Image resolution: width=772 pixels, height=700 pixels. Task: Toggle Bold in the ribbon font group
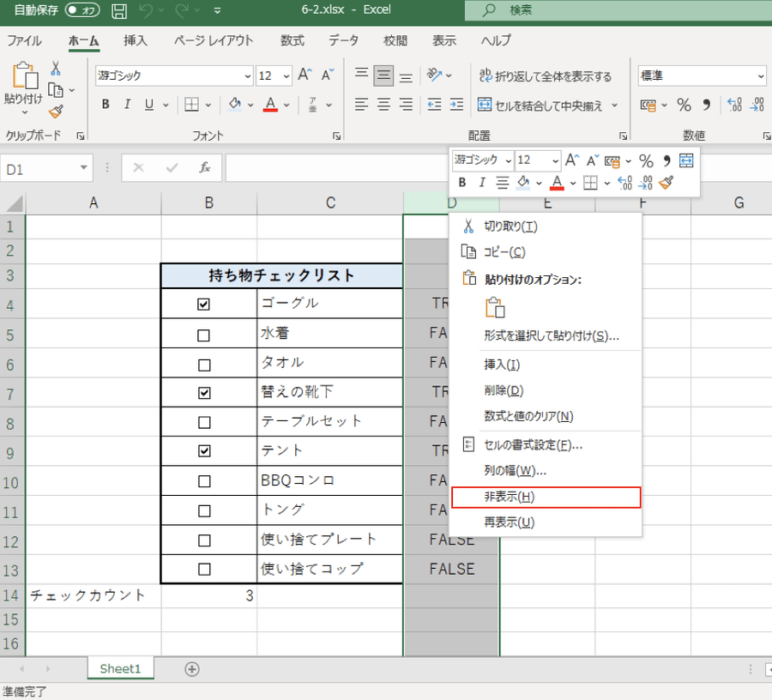[x=106, y=105]
